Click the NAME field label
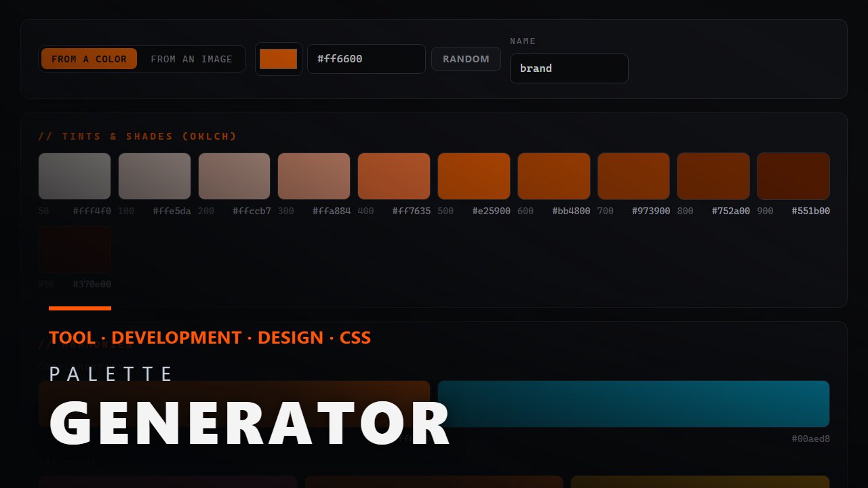 [523, 41]
